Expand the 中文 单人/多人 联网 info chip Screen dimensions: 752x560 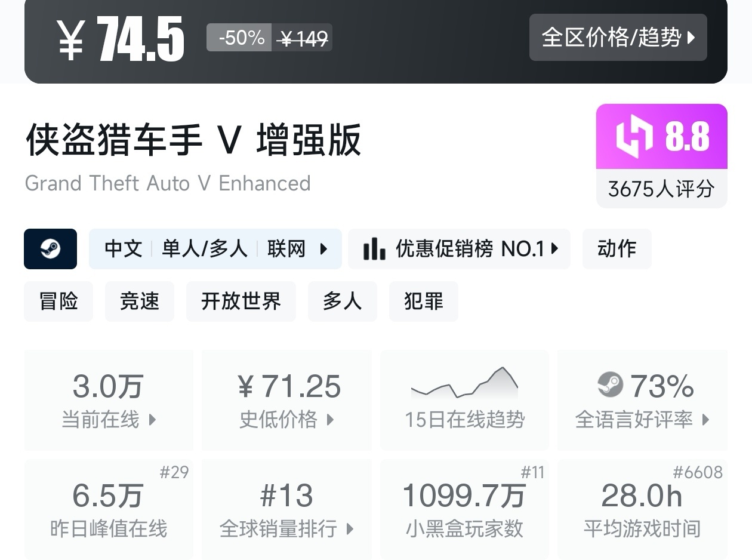tap(215, 249)
